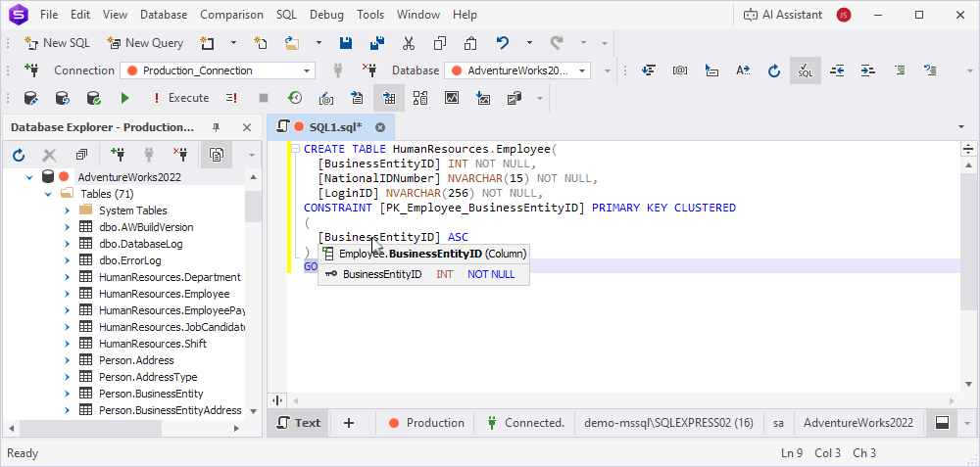
Task: Open the Database menu
Action: pos(163,15)
